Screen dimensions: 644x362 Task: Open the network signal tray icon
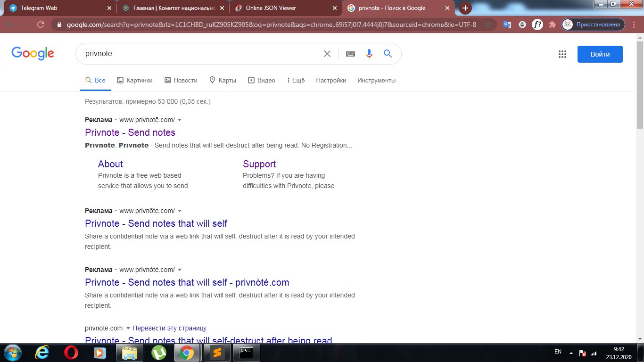pos(594,353)
